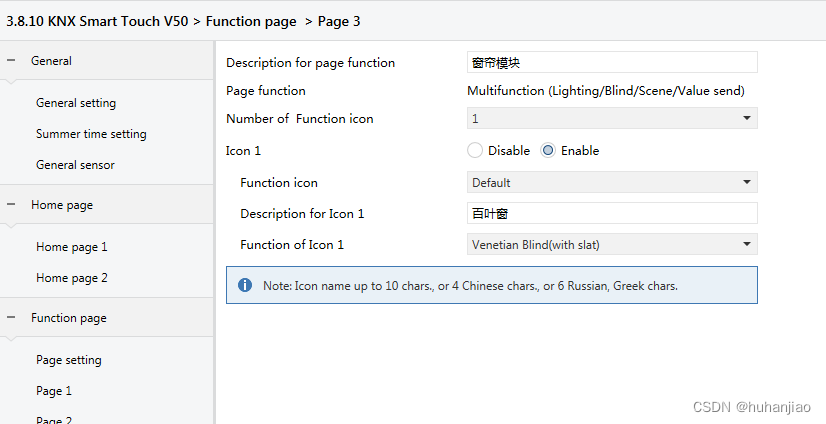The width and height of the screenshot is (826, 424).
Task: Select General sensor in sidebar
Action: [75, 165]
